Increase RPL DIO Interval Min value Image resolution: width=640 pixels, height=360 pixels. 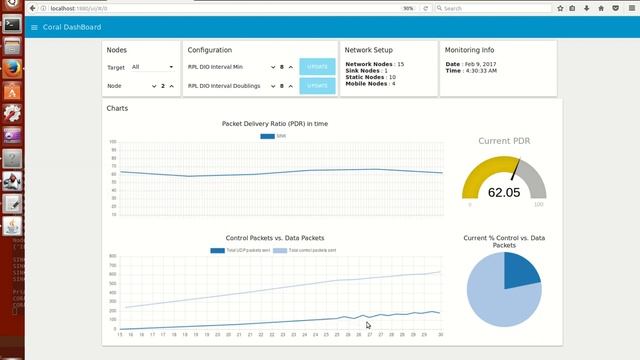pyautogui.click(x=291, y=67)
